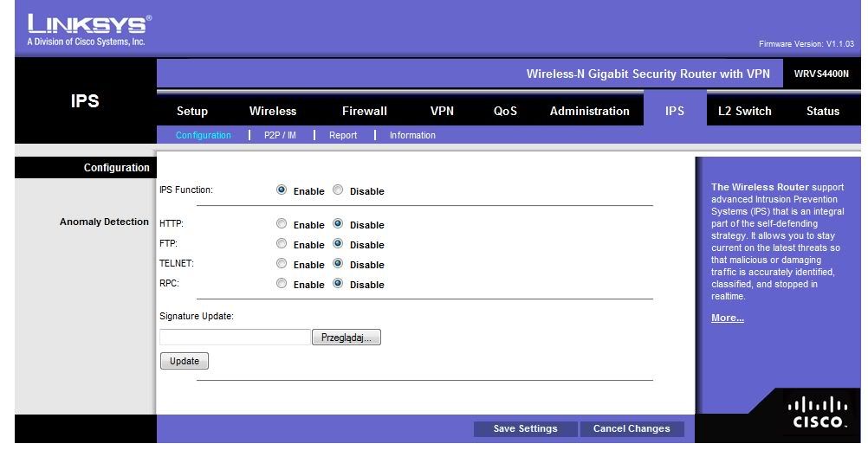
Task: Open the VPN tab
Action: tap(442, 111)
